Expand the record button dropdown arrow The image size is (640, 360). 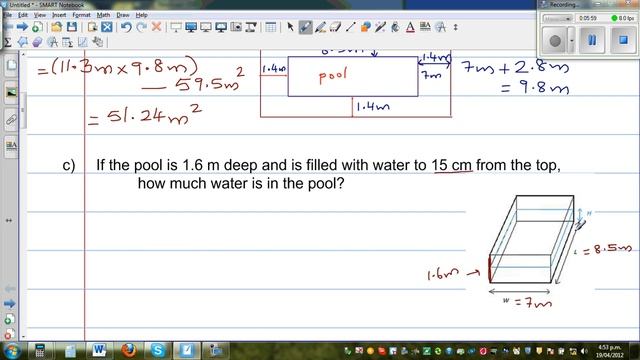571,40
